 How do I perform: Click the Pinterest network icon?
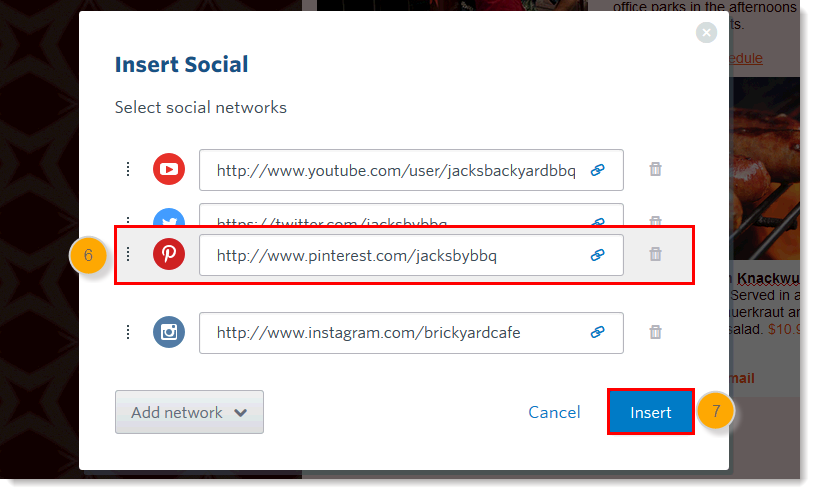169,254
